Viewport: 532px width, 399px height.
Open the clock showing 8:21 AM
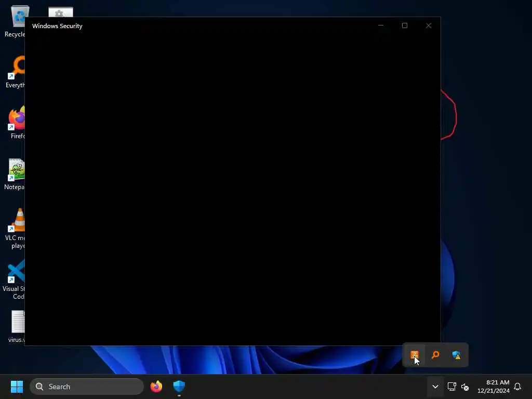(x=494, y=387)
